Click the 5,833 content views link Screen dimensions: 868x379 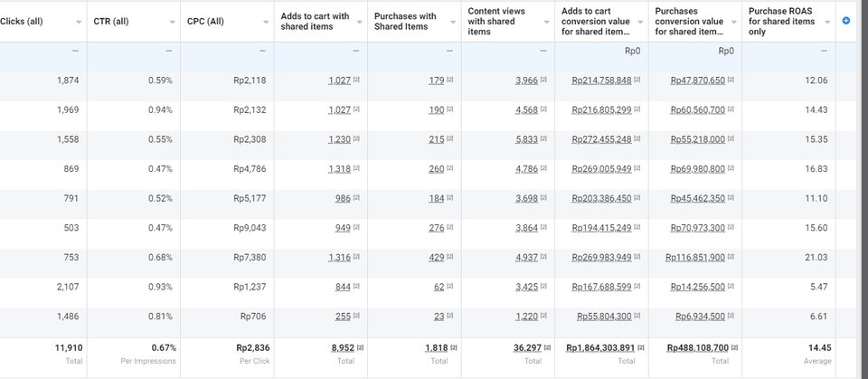(526, 139)
